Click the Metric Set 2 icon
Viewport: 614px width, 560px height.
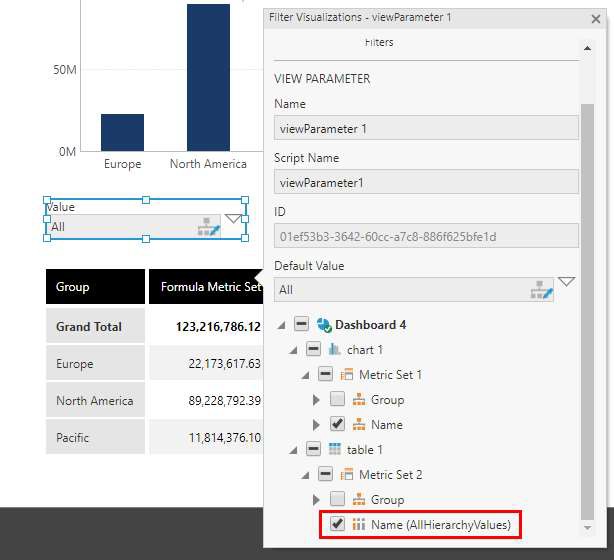click(347, 475)
